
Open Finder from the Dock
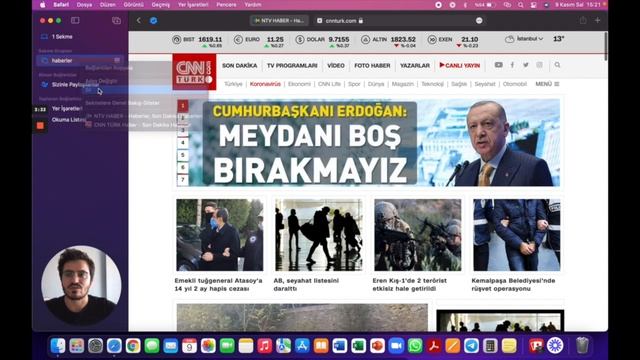click(x=58, y=346)
